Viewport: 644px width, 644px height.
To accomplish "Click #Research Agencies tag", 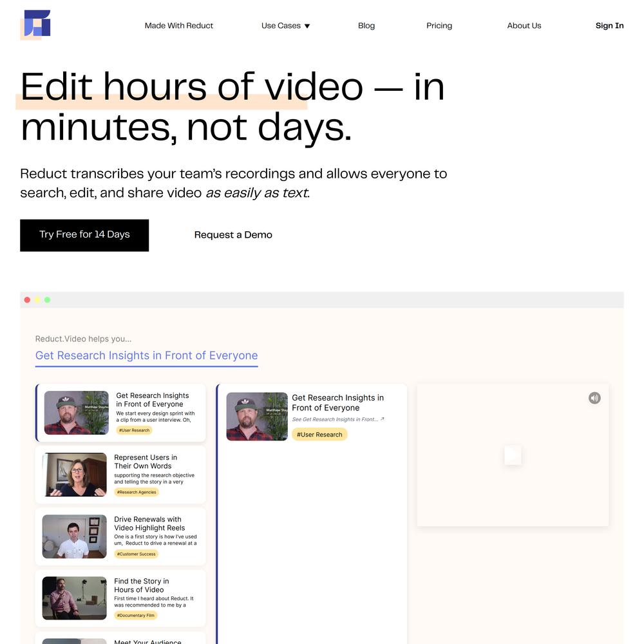I will tap(137, 492).
